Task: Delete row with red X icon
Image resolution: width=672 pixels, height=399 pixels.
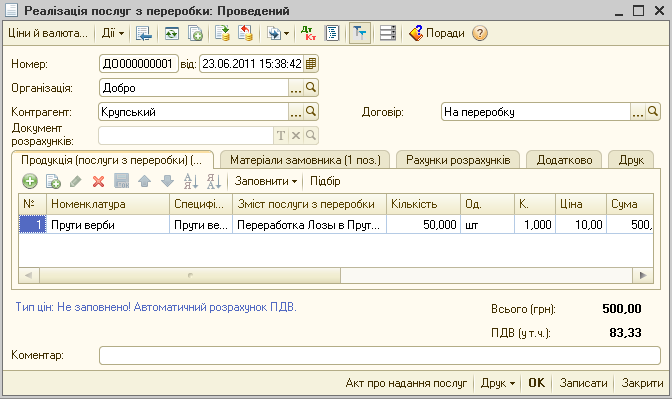Action: click(99, 181)
